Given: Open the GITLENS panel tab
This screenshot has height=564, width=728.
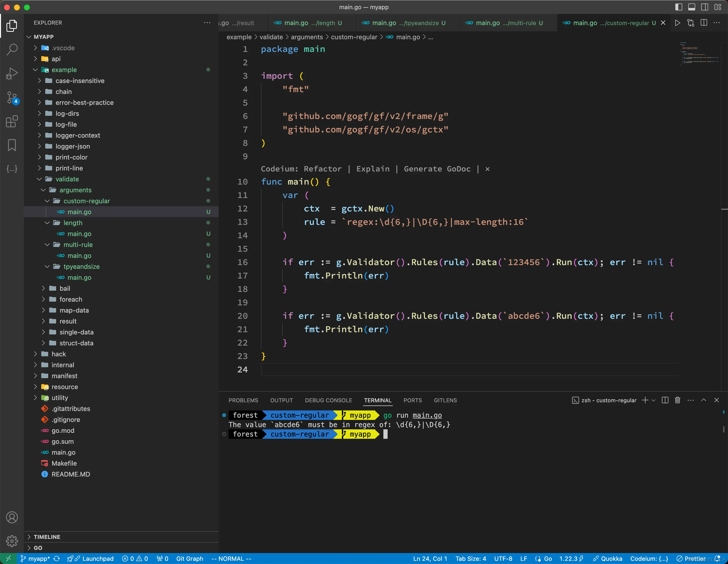Looking at the screenshot, I should click(445, 400).
